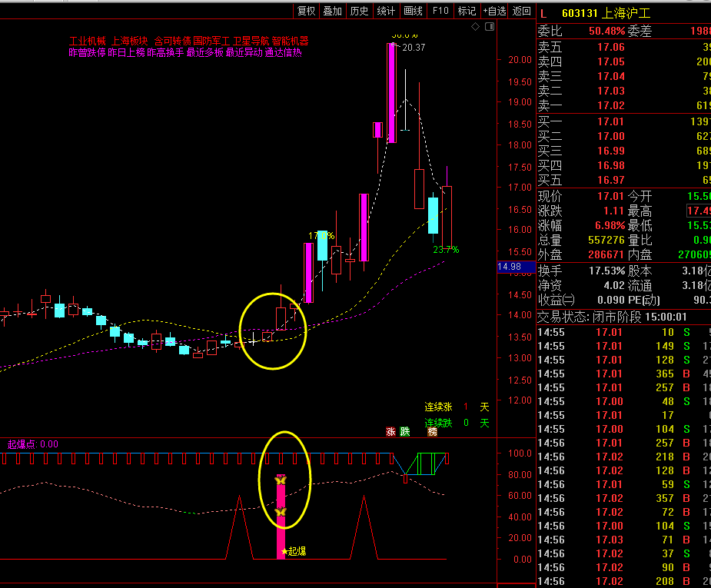Click the pink 起爆 signal bar
The image size is (711, 588).
281,517
